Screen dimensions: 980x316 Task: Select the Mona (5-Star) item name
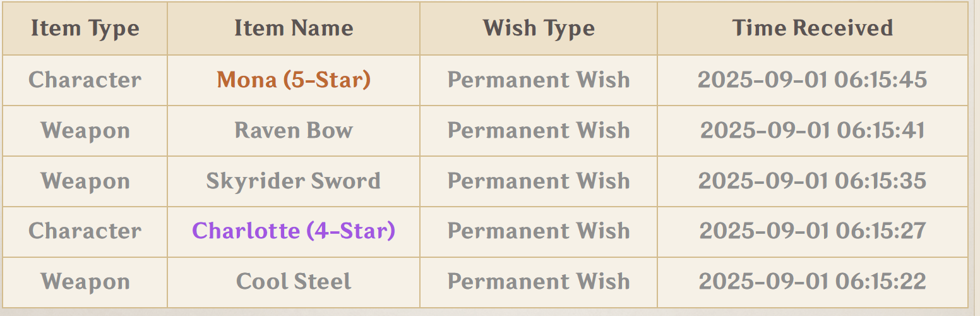(294, 80)
